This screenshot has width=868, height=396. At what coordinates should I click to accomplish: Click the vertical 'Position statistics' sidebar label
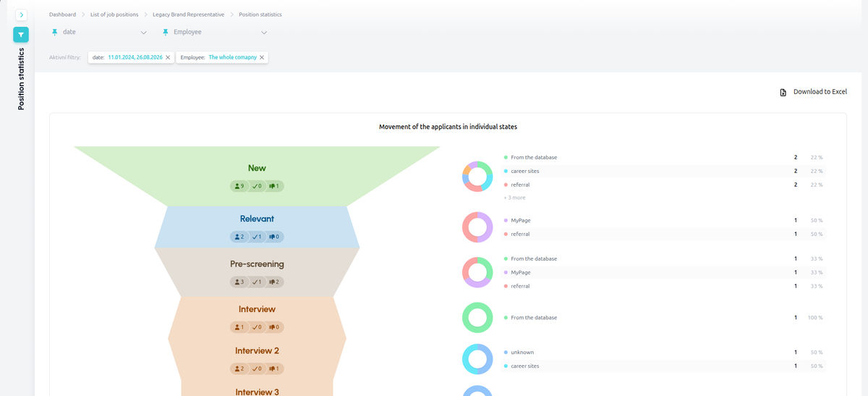pos(21,79)
